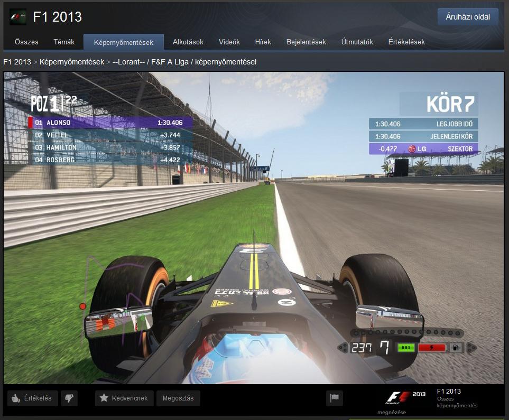
Task: Open the F1 2013 title link at bottom right
Action: (x=449, y=391)
